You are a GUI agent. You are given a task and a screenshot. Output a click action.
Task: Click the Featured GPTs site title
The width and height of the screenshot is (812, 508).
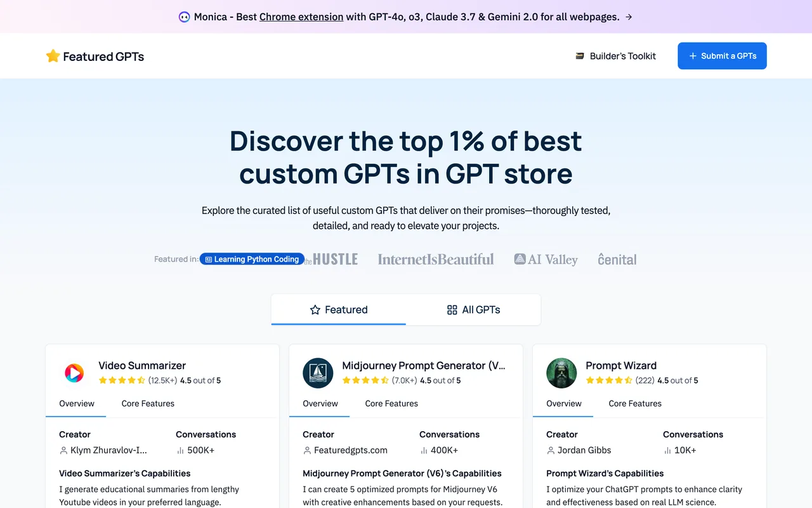103,57
